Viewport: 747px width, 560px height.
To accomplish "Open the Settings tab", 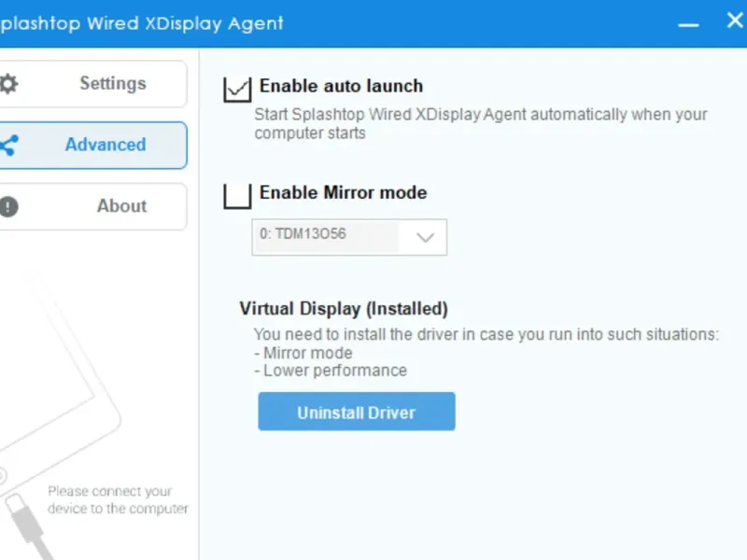I will 92,84.
